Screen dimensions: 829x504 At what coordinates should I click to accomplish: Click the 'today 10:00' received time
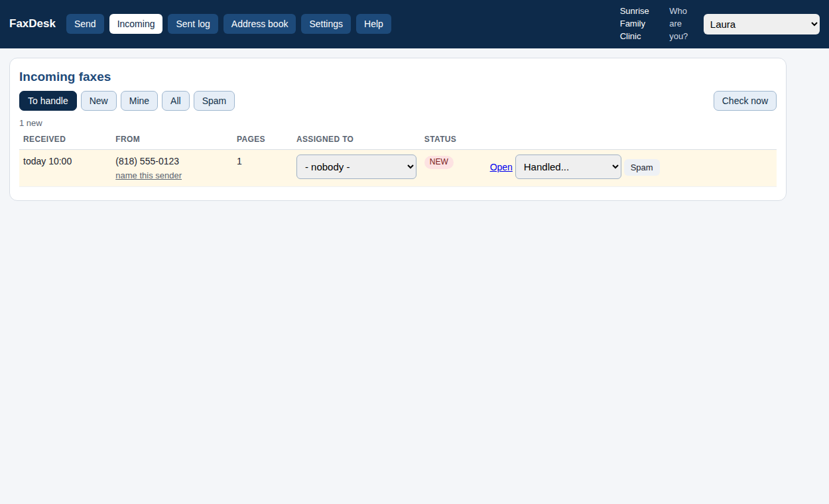48,161
